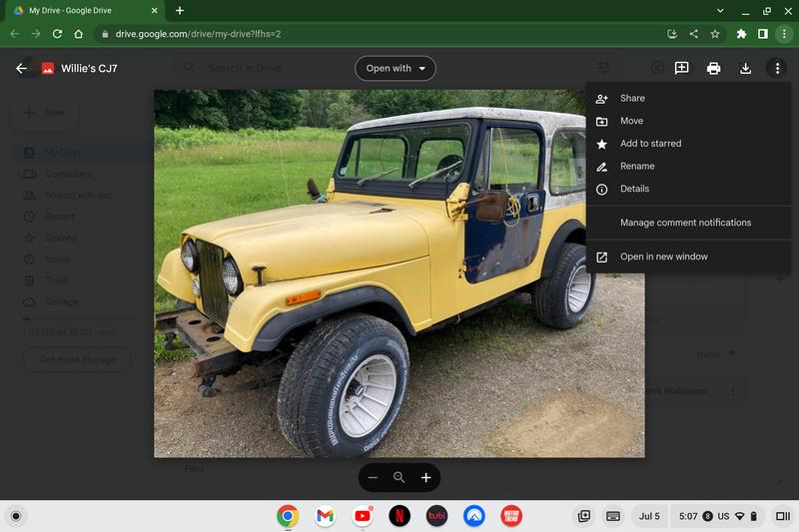Select Manage comment notifications
The height and width of the screenshot is (532, 799).
[x=685, y=223]
